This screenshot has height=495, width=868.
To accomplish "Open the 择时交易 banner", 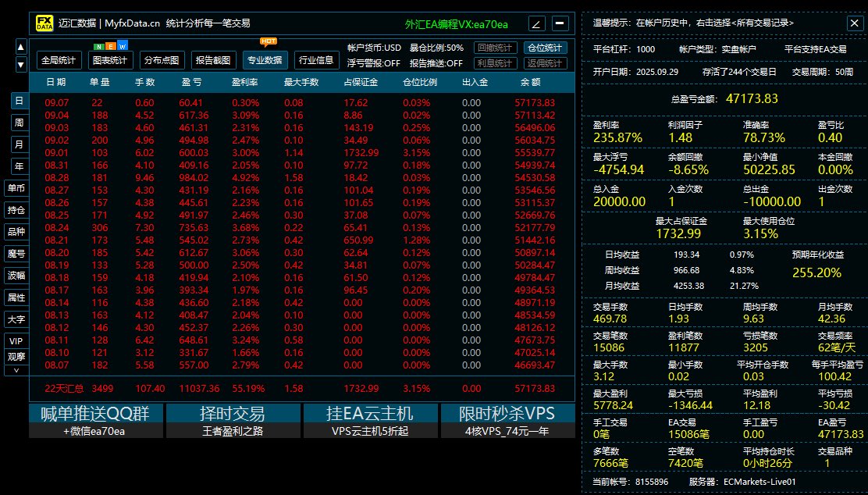I will click(233, 421).
